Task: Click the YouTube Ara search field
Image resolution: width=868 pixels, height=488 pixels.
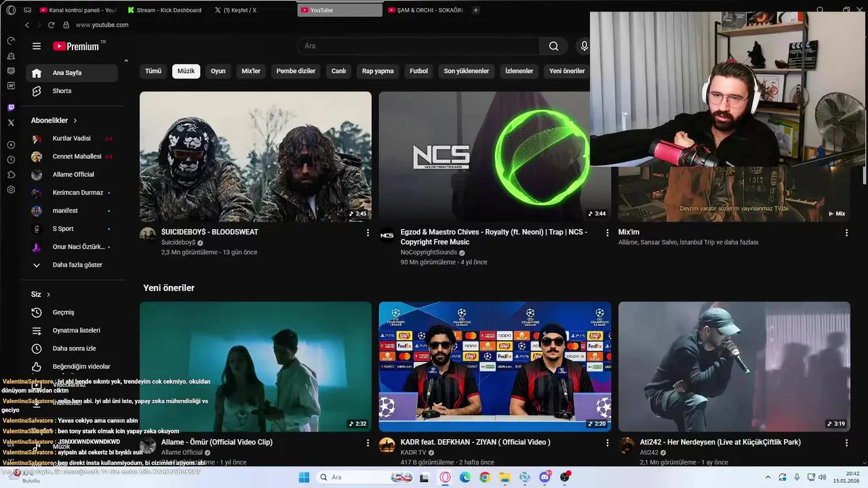Action: pos(418,46)
